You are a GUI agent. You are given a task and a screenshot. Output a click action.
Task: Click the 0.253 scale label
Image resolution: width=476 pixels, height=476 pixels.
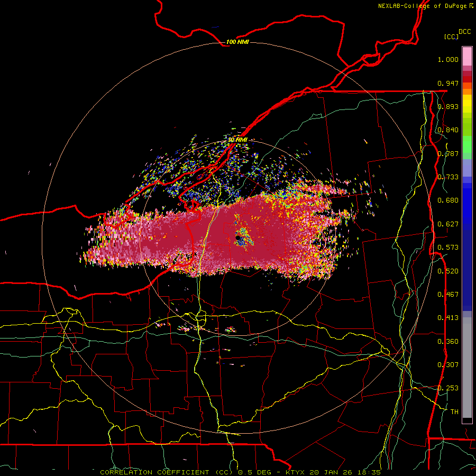click(x=448, y=388)
